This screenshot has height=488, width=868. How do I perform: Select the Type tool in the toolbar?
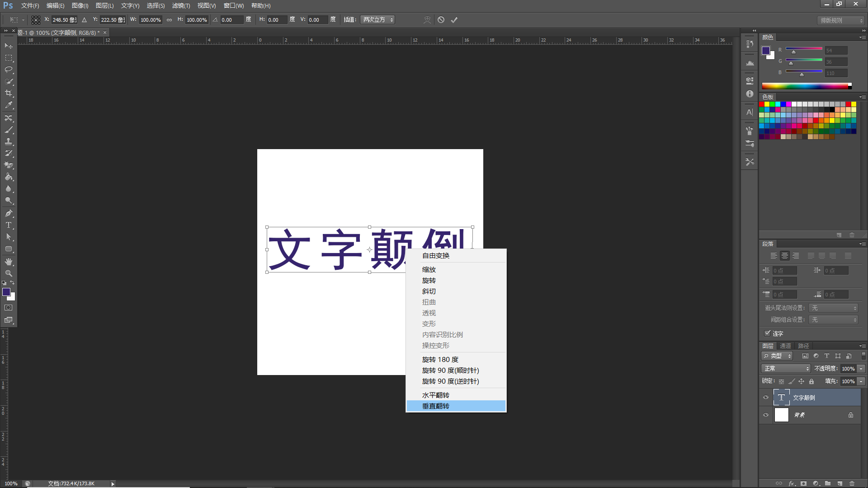point(8,225)
